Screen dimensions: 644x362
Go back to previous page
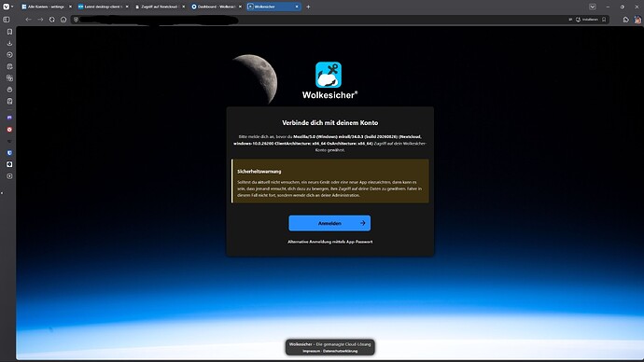(x=28, y=20)
